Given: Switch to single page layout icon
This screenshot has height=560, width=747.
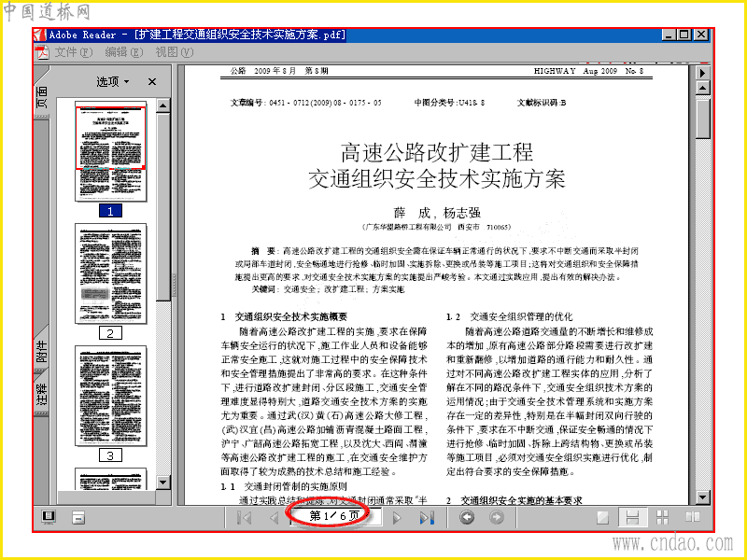Looking at the screenshot, I should [602, 518].
